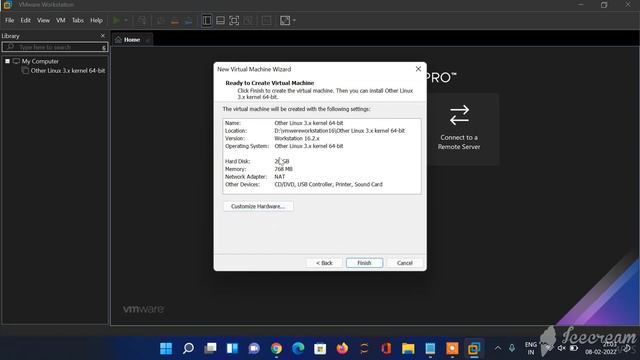
Task: Close the New Virtual Machine Wizard dialog
Action: pos(418,69)
